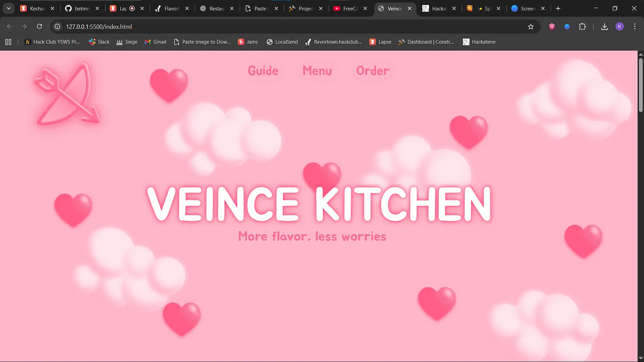
Task: Click the bookmarks apps grid icon
Action: 8,42
